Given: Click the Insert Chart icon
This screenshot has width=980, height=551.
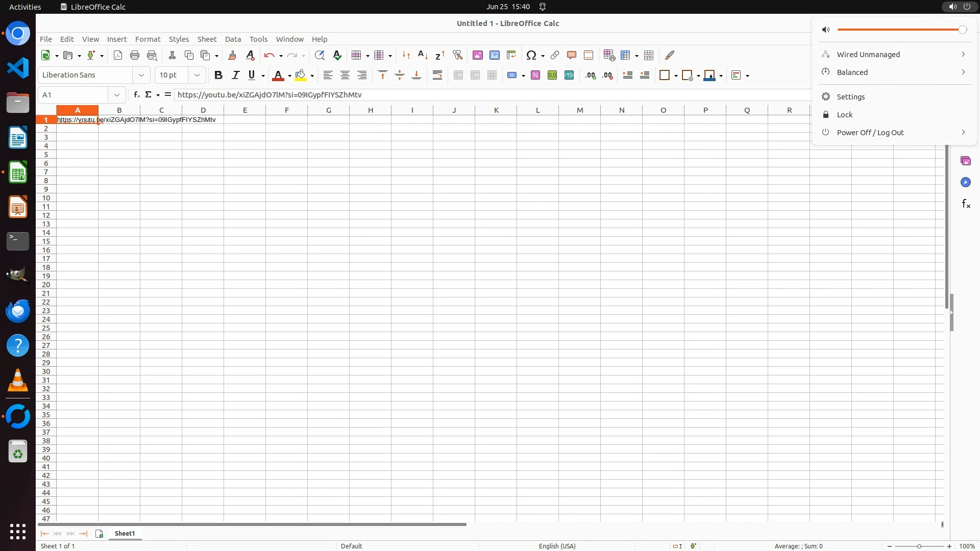Looking at the screenshot, I should click(494, 55).
